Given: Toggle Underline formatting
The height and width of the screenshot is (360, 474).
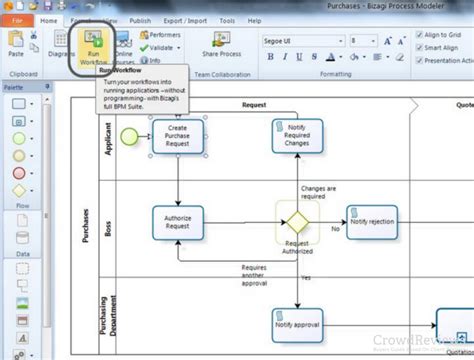Looking at the screenshot, I should point(299,57).
